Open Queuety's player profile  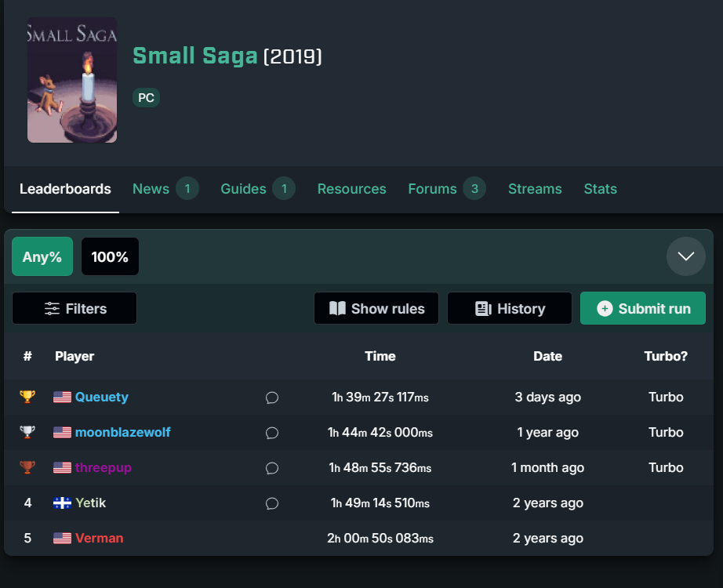102,397
